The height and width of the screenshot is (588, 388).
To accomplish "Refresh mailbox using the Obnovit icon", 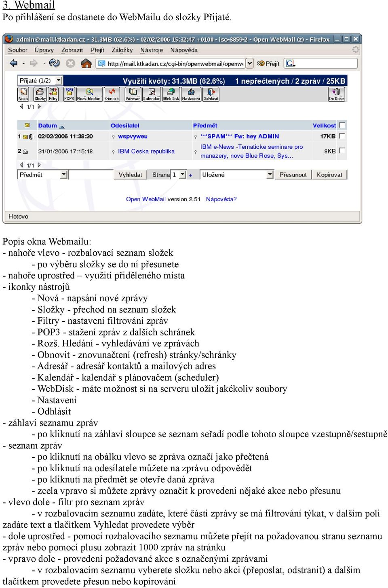I will (x=112, y=94).
